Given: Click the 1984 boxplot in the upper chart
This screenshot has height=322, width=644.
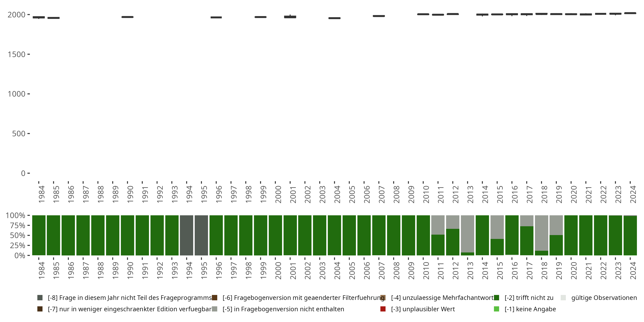Looking at the screenshot, I should (39, 17).
